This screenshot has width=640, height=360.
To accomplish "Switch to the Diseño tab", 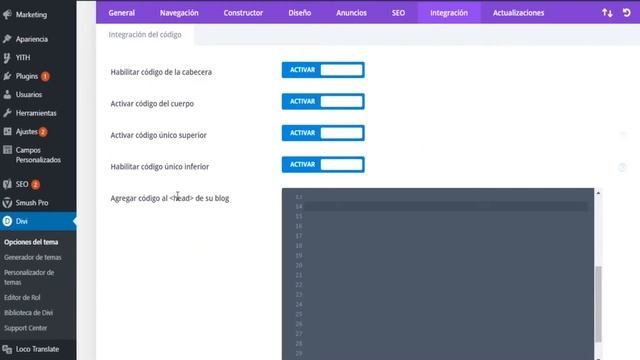I will pos(300,13).
